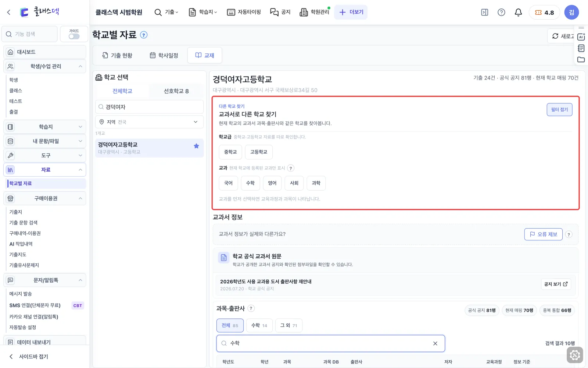Open 공지 from the top bar
Screen dimensions: 588x368
280,12
